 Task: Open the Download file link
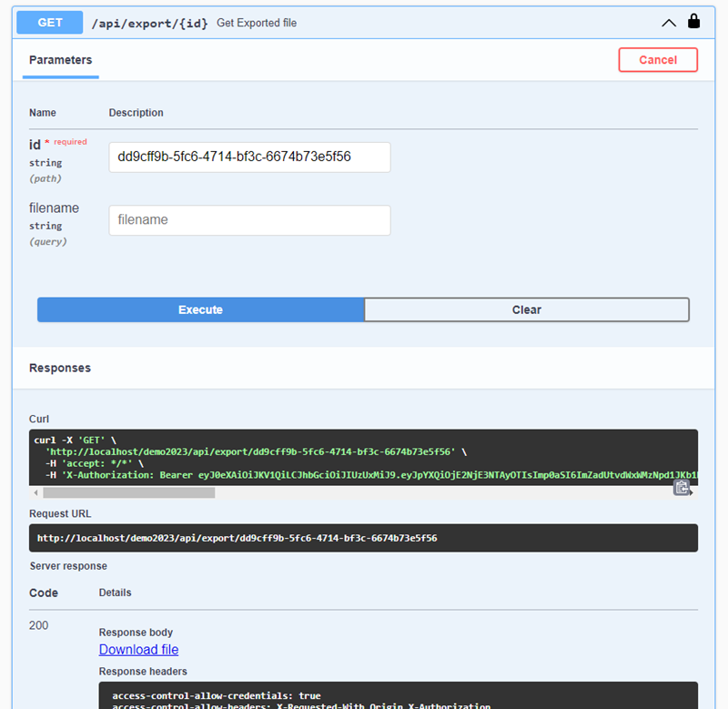[x=138, y=650]
